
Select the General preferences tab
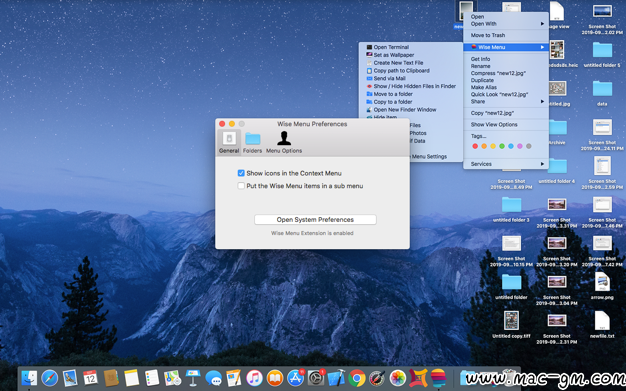point(229,142)
